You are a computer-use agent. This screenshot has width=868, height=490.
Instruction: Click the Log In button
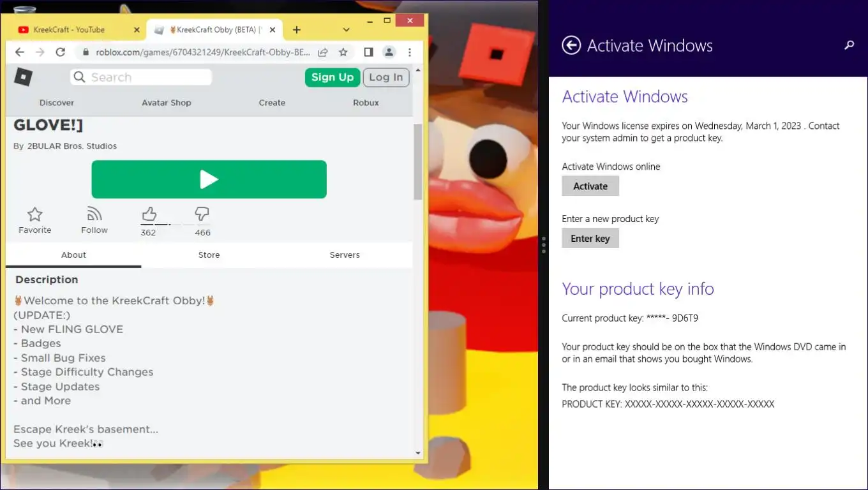point(386,77)
